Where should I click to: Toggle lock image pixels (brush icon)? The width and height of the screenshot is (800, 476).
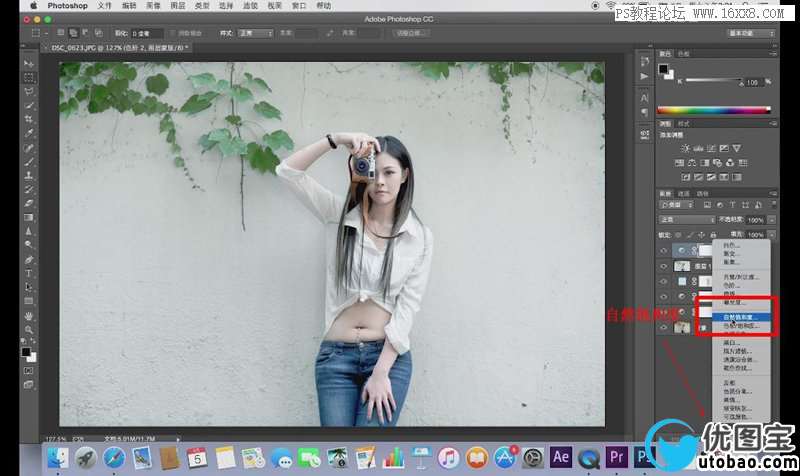(690, 235)
